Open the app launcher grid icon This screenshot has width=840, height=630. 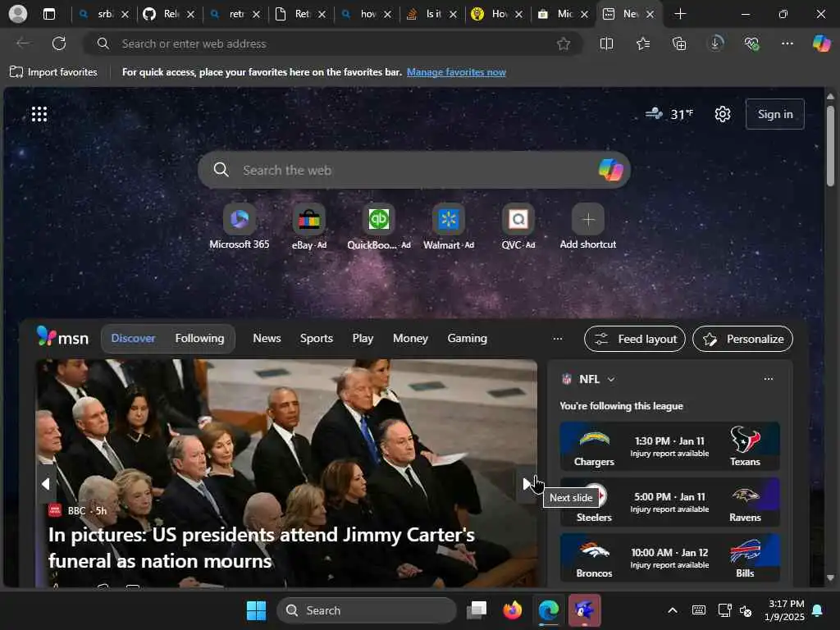tap(39, 114)
